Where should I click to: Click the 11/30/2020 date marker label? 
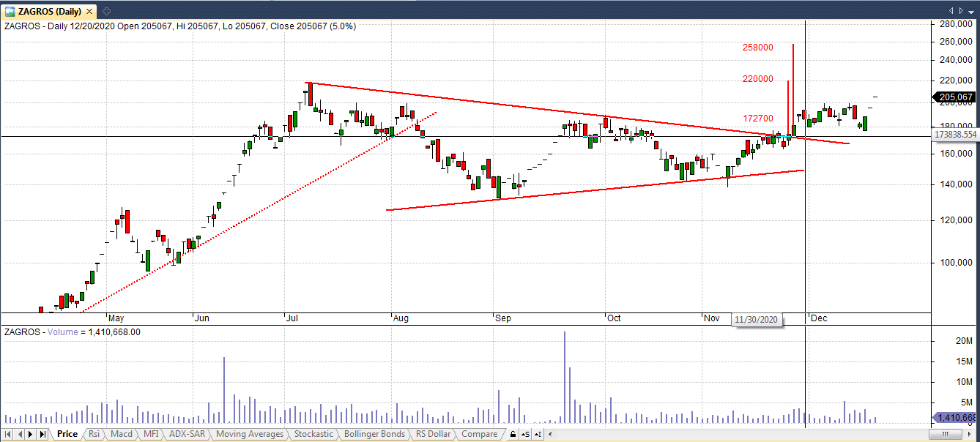758,320
